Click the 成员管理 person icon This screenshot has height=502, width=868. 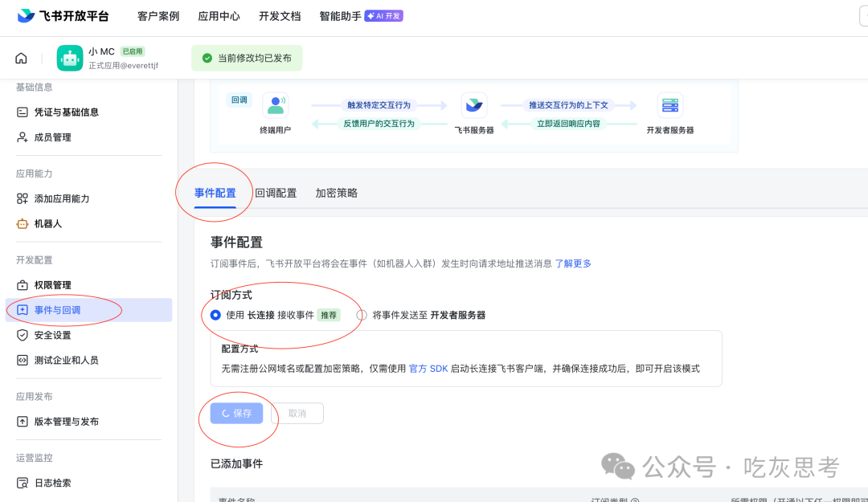[x=23, y=137]
